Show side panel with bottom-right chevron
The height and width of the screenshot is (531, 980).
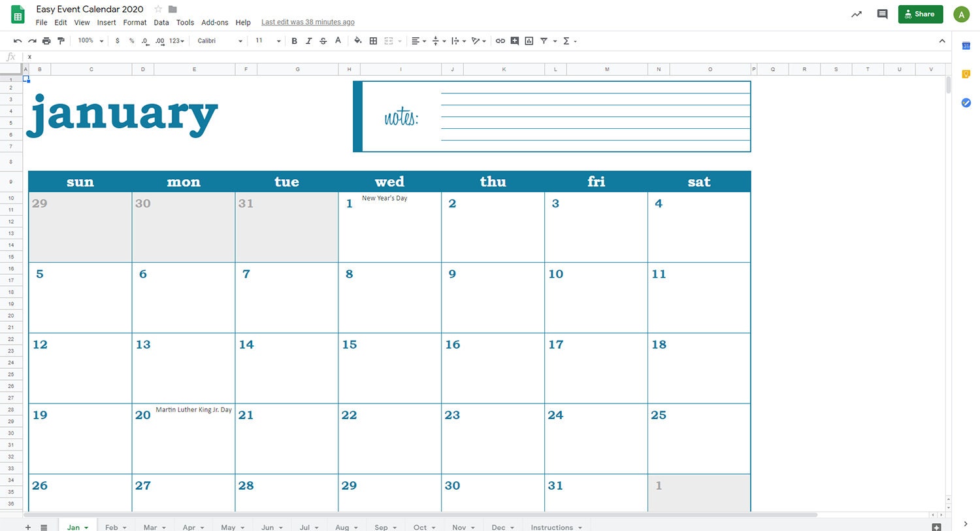[x=966, y=522]
